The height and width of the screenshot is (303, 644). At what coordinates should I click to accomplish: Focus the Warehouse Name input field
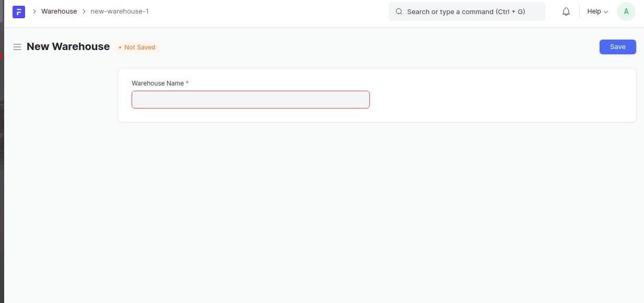(251, 100)
